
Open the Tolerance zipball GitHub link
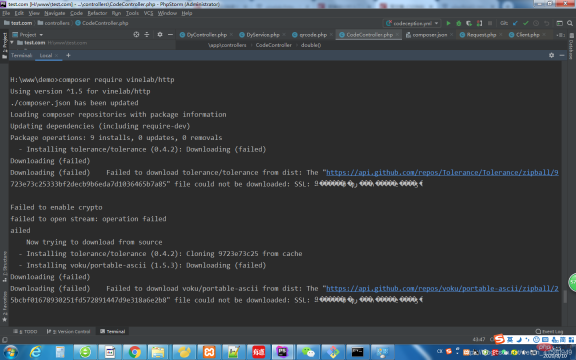442,172
